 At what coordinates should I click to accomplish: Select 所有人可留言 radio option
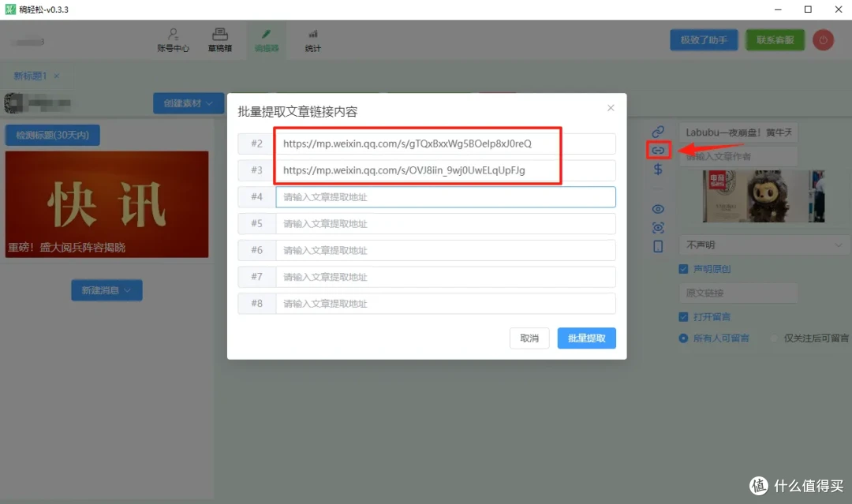pyautogui.click(x=683, y=338)
